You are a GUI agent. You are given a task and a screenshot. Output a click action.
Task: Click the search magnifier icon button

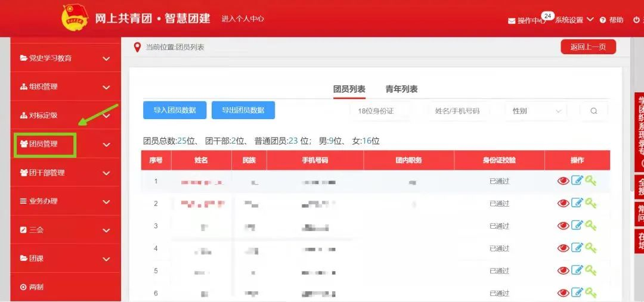(x=593, y=111)
